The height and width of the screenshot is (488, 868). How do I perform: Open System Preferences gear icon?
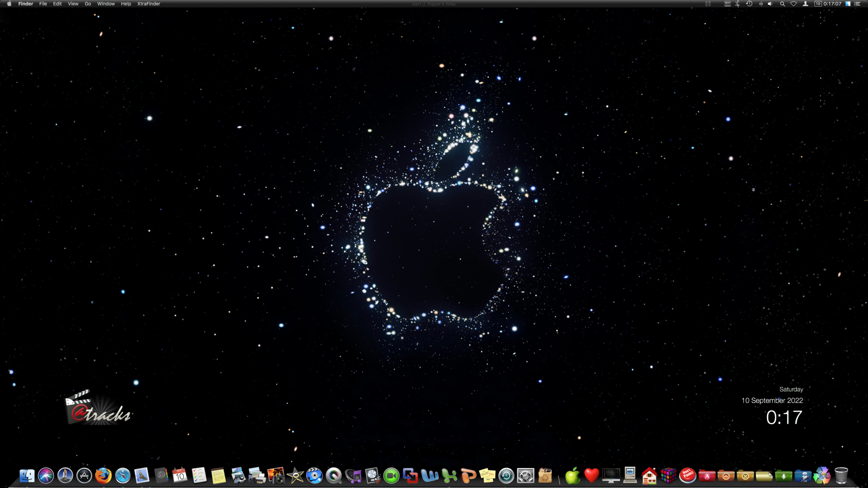click(x=526, y=476)
